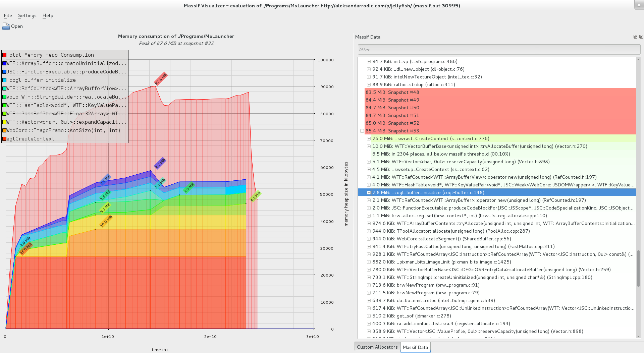Click the Open folder icon in toolbar
The width and height of the screenshot is (644, 353).
pyautogui.click(x=6, y=26)
